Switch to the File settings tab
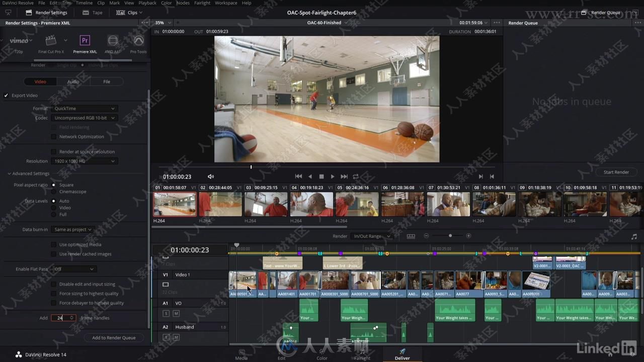 click(107, 81)
